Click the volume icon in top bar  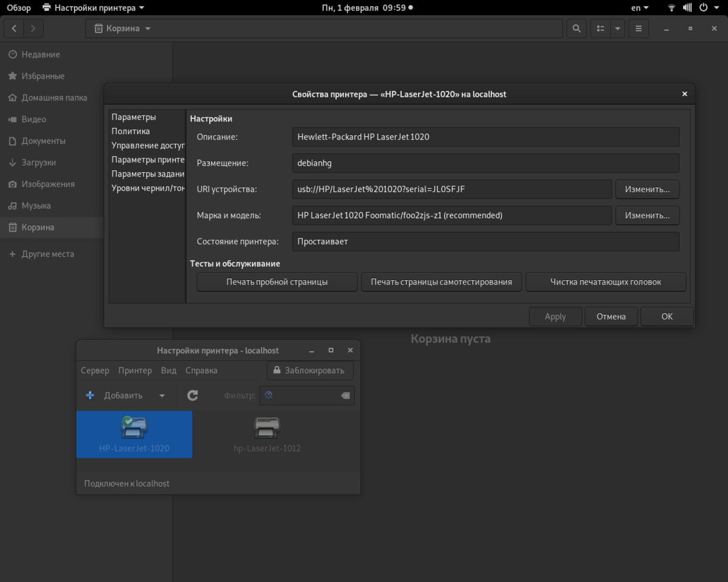[687, 8]
